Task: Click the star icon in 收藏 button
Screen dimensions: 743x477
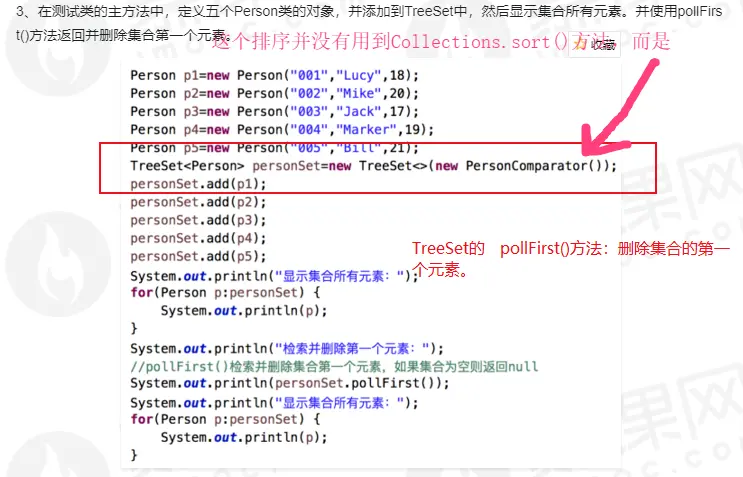Action: (580, 44)
